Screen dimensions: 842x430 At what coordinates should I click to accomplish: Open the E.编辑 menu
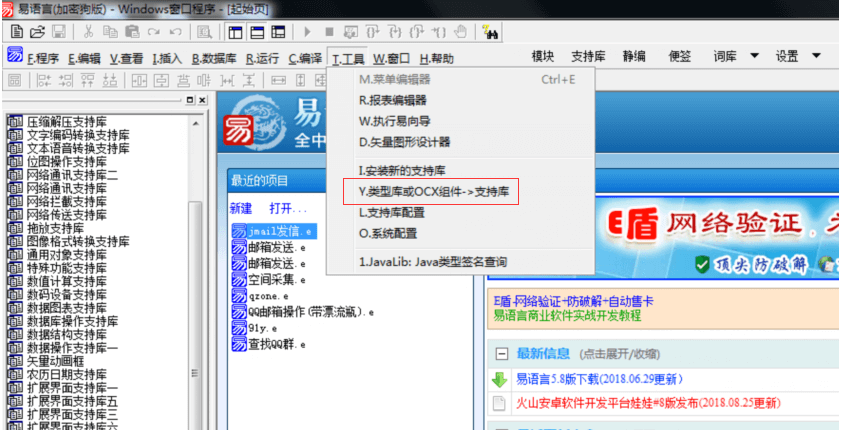pyautogui.click(x=84, y=59)
